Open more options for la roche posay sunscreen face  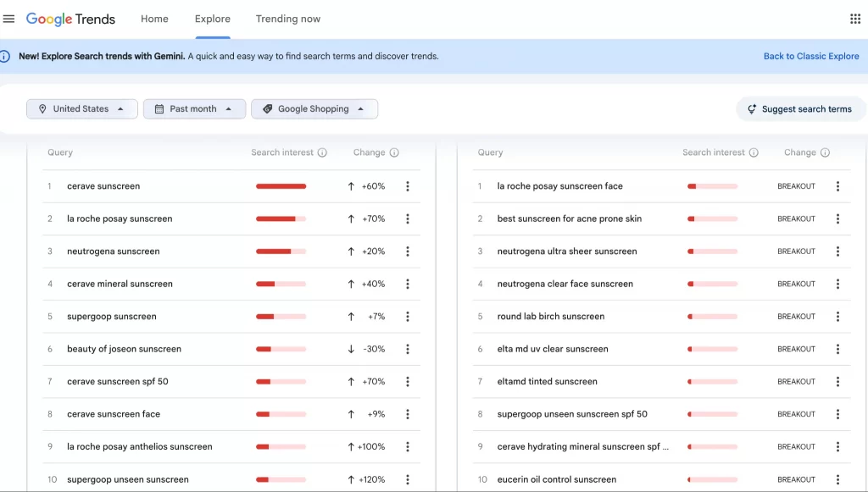pyautogui.click(x=837, y=186)
